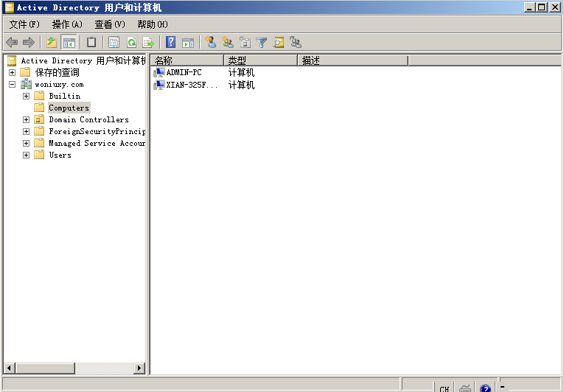Select 保存的查询 in the tree
The width and height of the screenshot is (564, 392).
coord(58,72)
